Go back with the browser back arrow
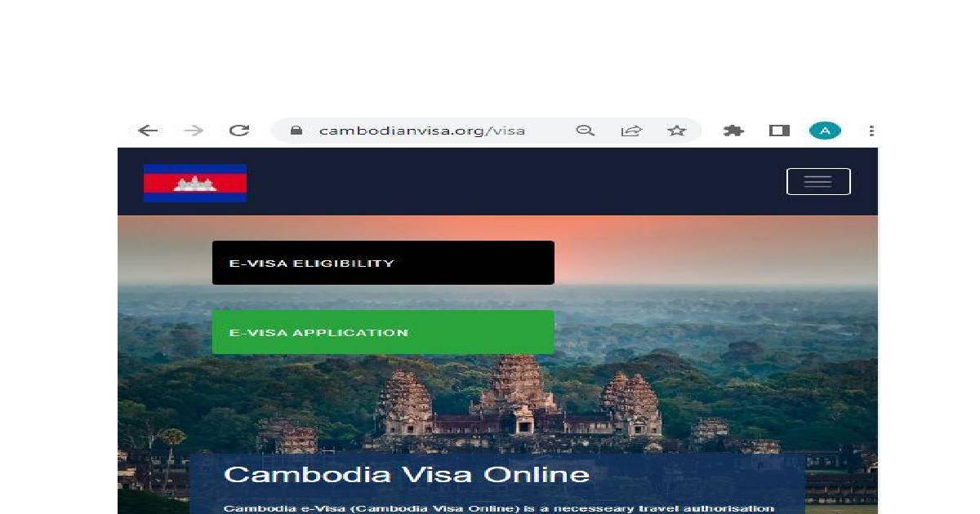Viewport: 980px width, 514px height. coord(148,131)
